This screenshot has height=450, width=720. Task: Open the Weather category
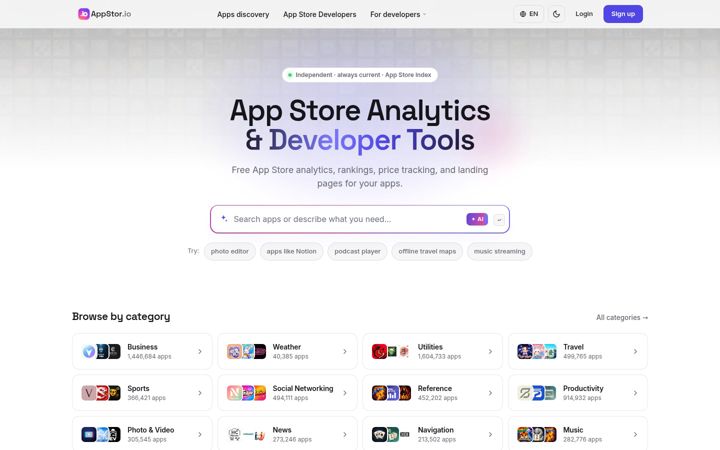pyautogui.click(x=287, y=351)
